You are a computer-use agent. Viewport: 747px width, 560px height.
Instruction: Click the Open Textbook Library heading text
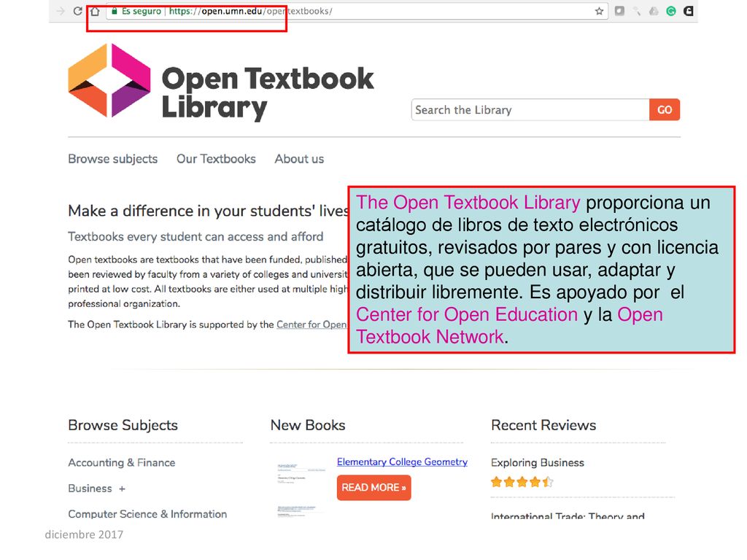[268, 93]
